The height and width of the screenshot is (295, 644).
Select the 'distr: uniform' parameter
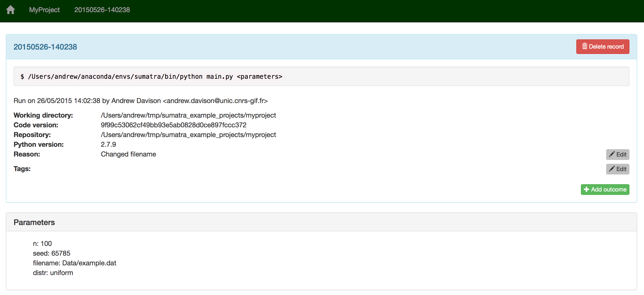point(53,273)
